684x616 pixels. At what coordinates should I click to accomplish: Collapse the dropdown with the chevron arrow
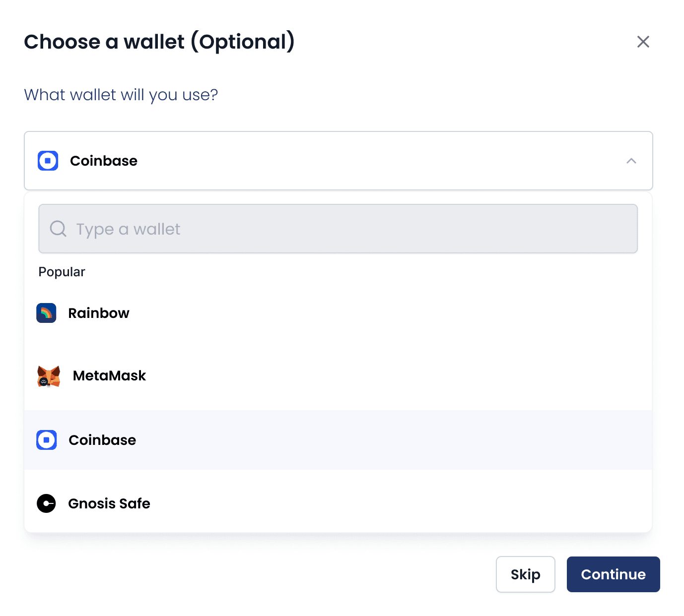click(x=631, y=161)
